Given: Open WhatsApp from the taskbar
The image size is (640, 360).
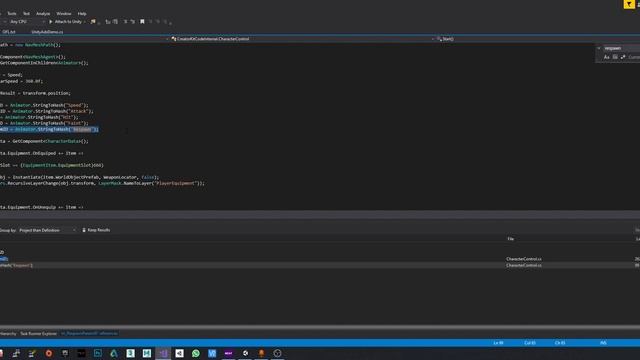Looking at the screenshot, I should tap(196, 353).
